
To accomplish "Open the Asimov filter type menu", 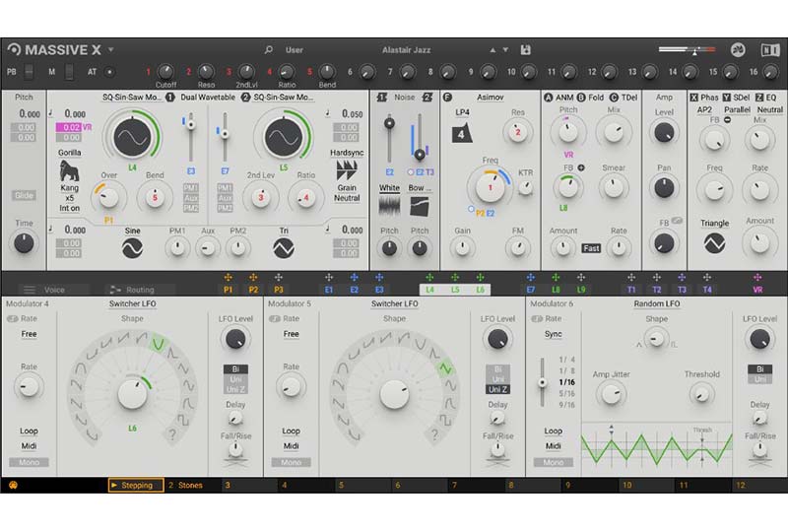I will pos(490,98).
